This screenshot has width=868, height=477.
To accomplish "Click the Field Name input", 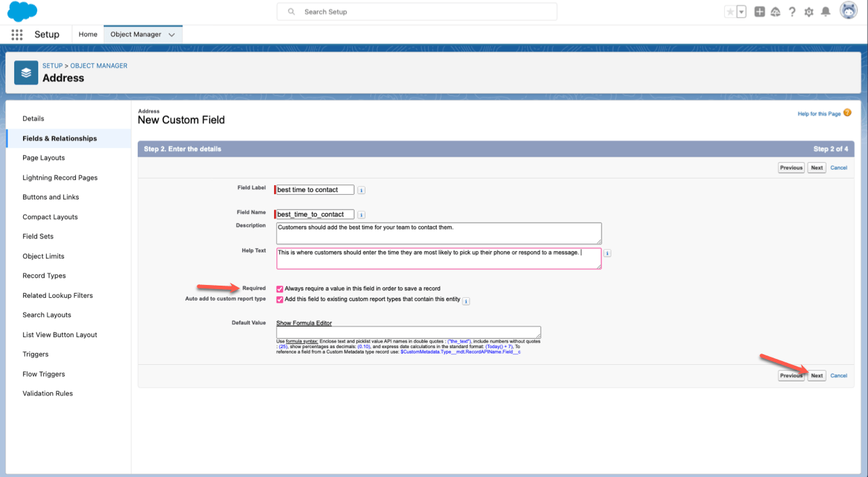I will [315, 214].
